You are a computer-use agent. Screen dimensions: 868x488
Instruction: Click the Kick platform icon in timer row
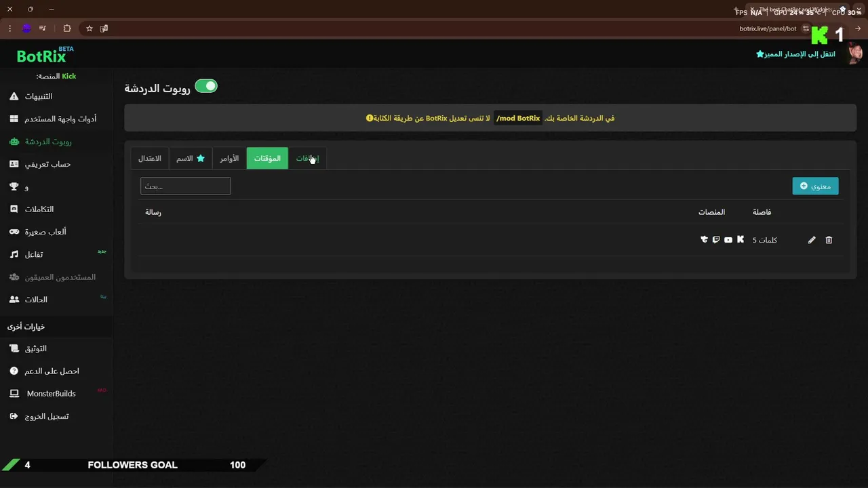point(741,239)
